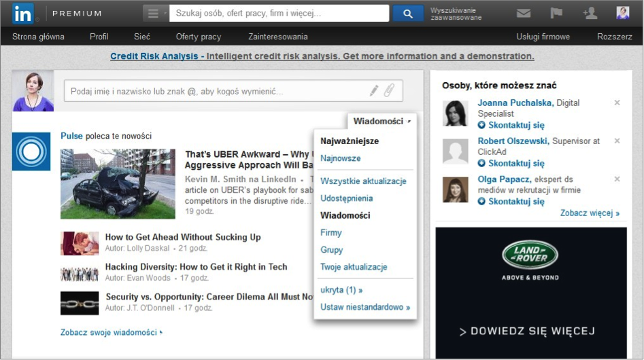Image resolution: width=644 pixels, height=360 pixels.
Task: Open the account profile avatar in header
Action: (623, 13)
